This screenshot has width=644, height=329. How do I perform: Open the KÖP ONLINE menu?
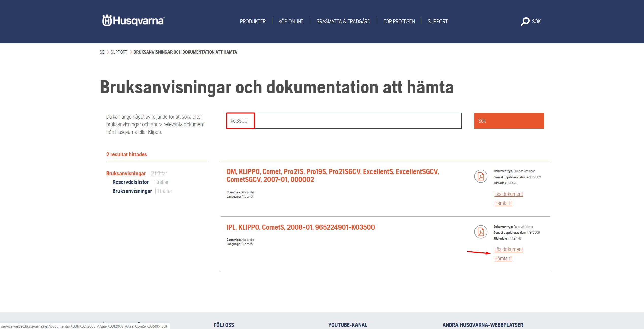pos(291,22)
